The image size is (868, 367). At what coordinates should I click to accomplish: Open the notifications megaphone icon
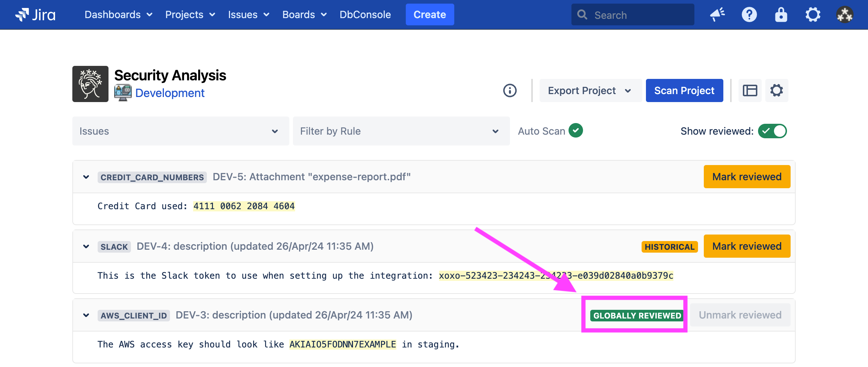click(x=717, y=15)
